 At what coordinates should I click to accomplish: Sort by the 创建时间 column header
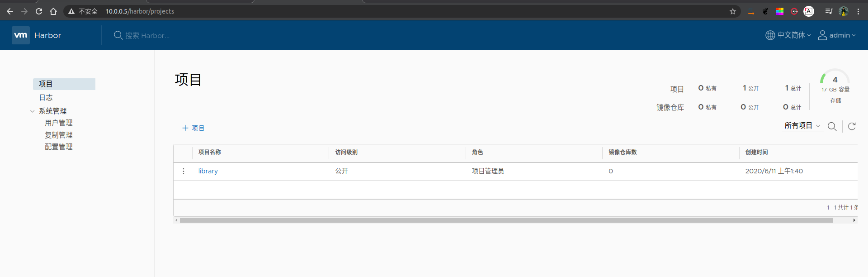756,153
